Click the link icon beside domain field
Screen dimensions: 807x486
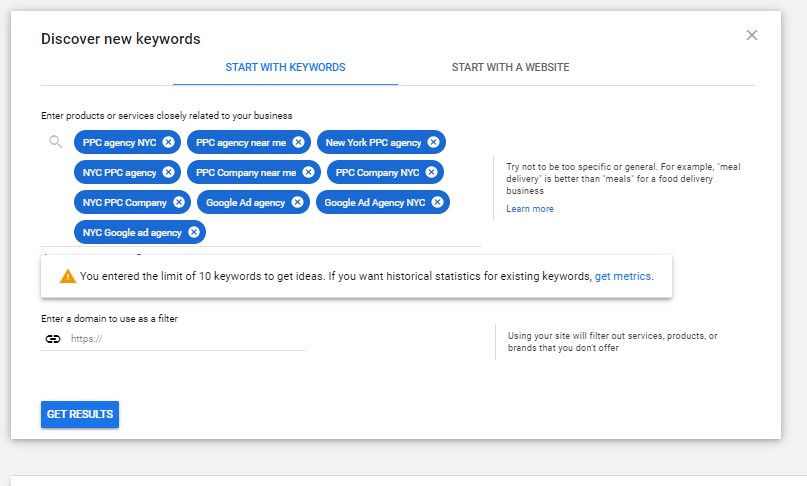tap(53, 339)
